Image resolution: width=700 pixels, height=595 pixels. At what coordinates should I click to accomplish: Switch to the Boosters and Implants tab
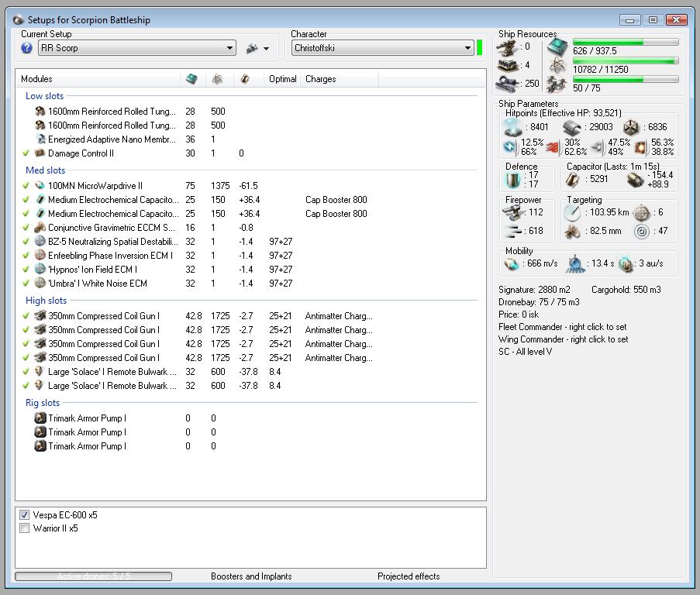(x=251, y=576)
